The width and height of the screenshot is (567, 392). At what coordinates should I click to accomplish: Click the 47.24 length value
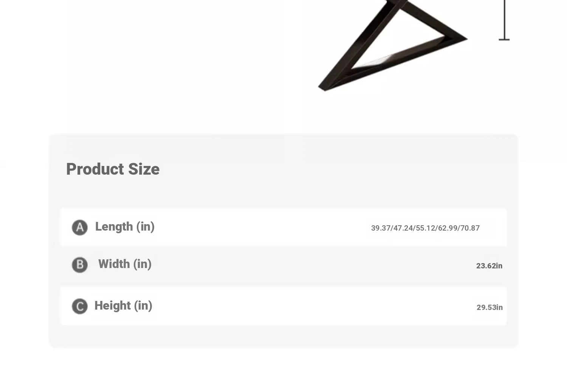(403, 228)
